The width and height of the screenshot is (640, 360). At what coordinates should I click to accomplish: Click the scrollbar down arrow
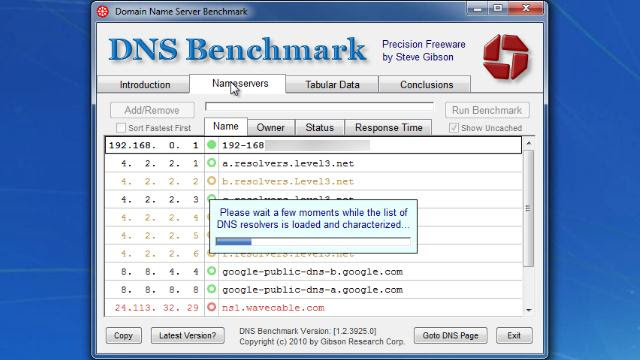pyautogui.click(x=529, y=310)
